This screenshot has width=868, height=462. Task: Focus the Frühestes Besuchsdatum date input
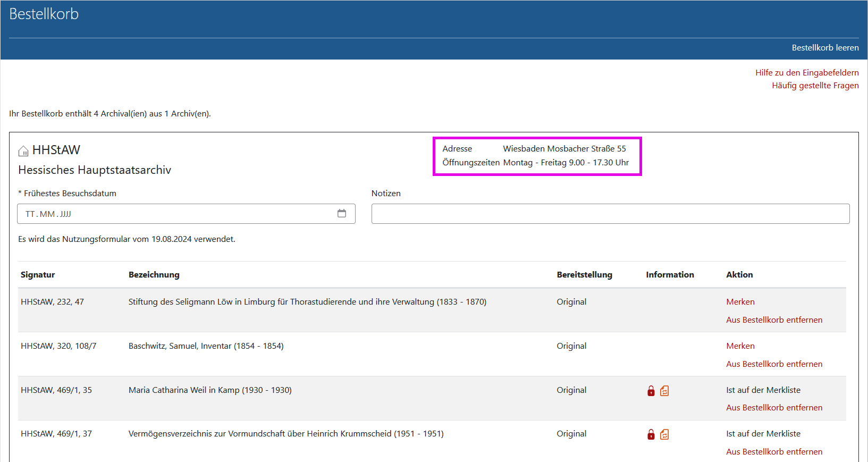click(x=186, y=214)
